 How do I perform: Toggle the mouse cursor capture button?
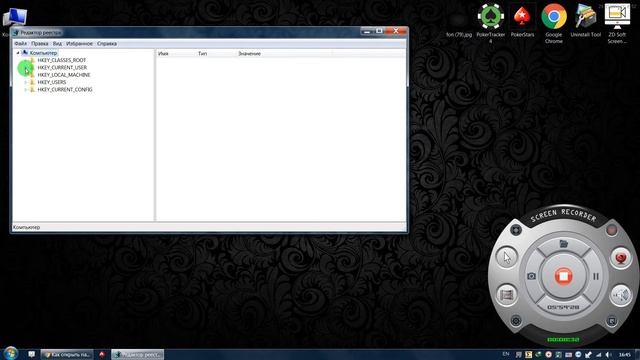click(507, 257)
